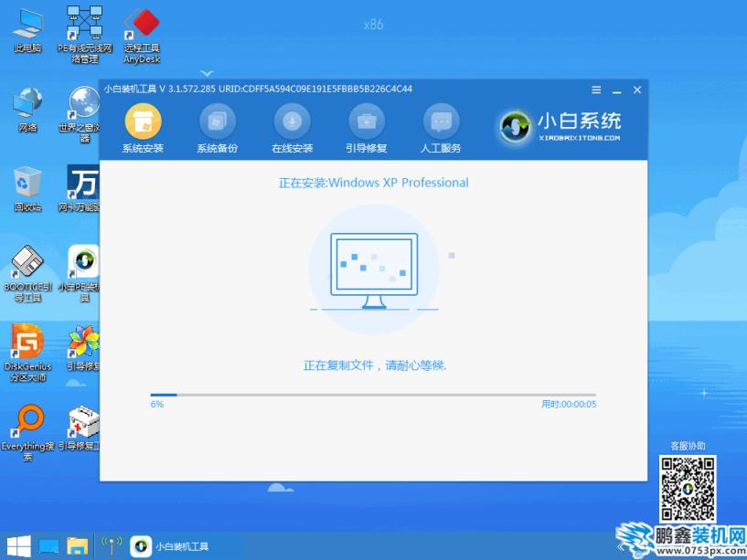Switch to 在线安装 tab
This screenshot has height=560, width=747.
292,129
